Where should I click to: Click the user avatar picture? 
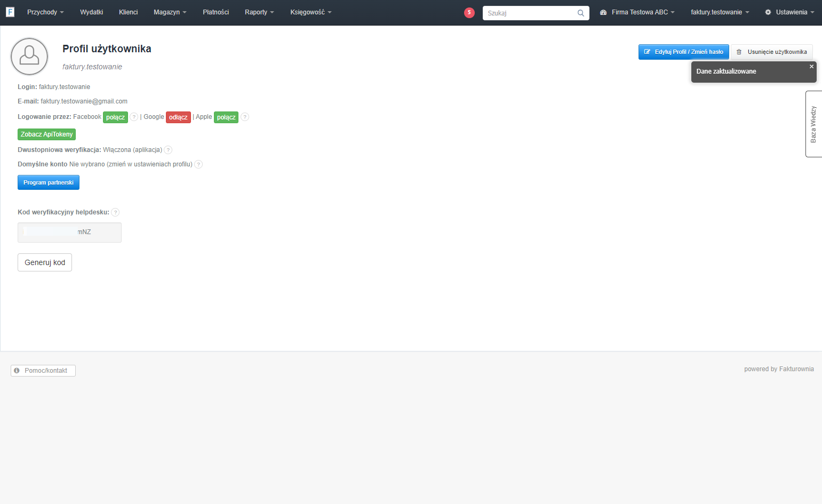coord(29,56)
